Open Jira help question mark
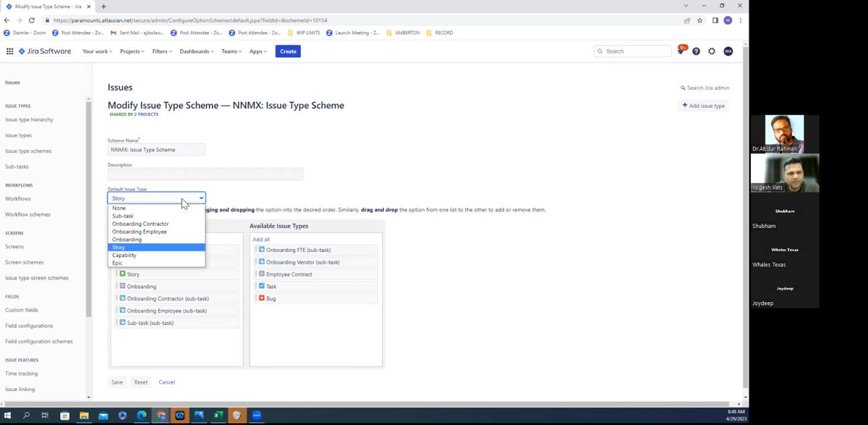The image size is (868, 425). point(696,51)
